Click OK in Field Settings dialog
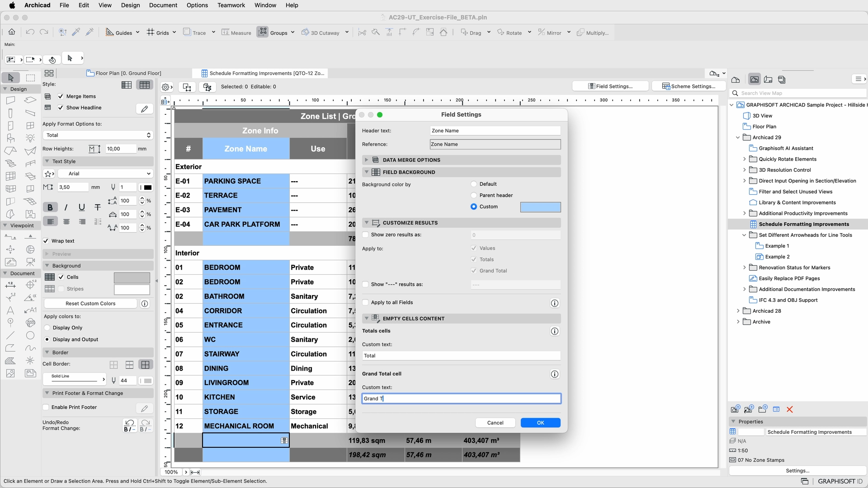Screen dimensions: 868x488 [x=540, y=422]
